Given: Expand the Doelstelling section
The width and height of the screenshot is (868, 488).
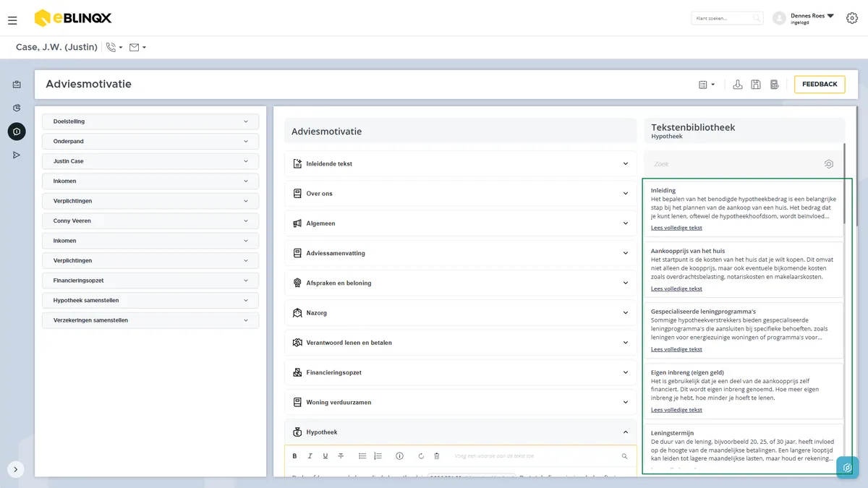Looking at the screenshot, I should [150, 121].
